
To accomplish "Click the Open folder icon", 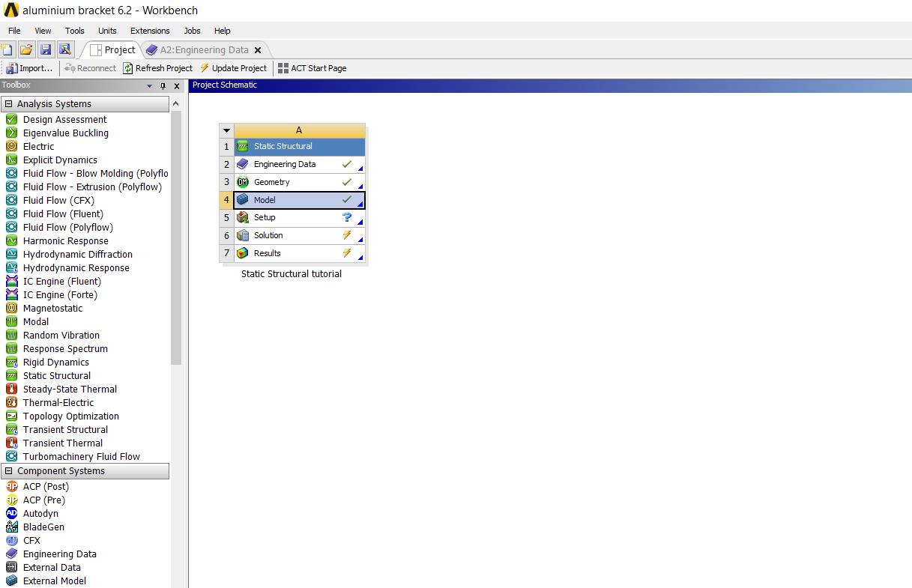I will [x=26, y=49].
